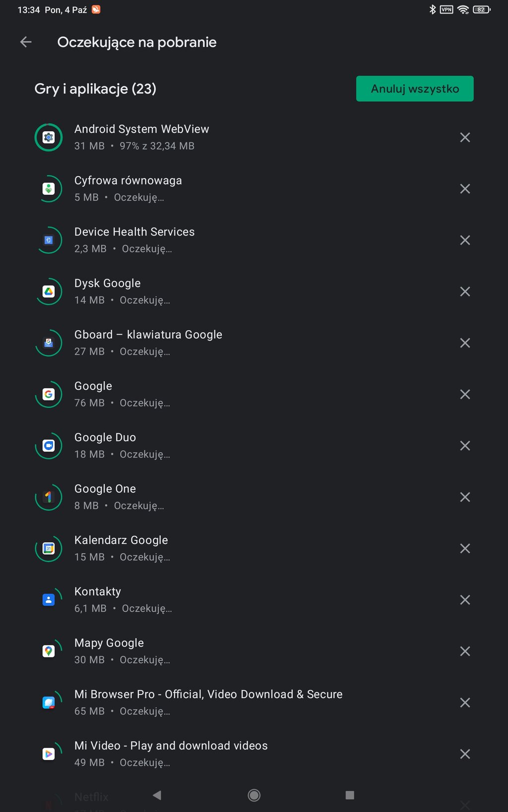Open Mi Browser Pro list entry

(208, 702)
